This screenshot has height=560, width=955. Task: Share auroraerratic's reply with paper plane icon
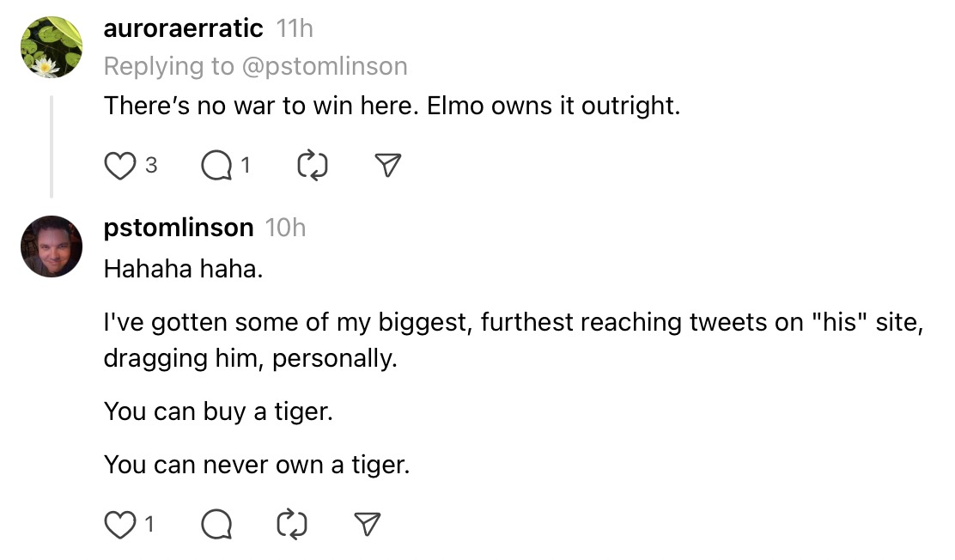pos(387,165)
